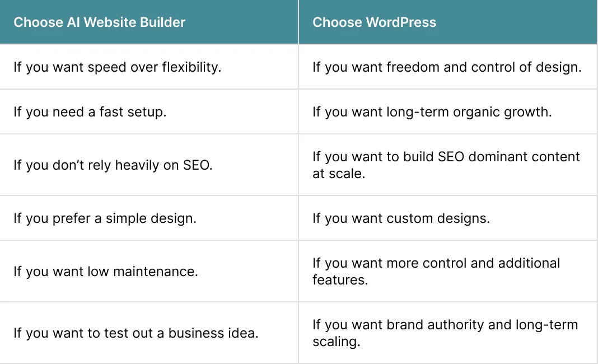
Task: Click the word "maintenance" in the table
Action: [163, 272]
